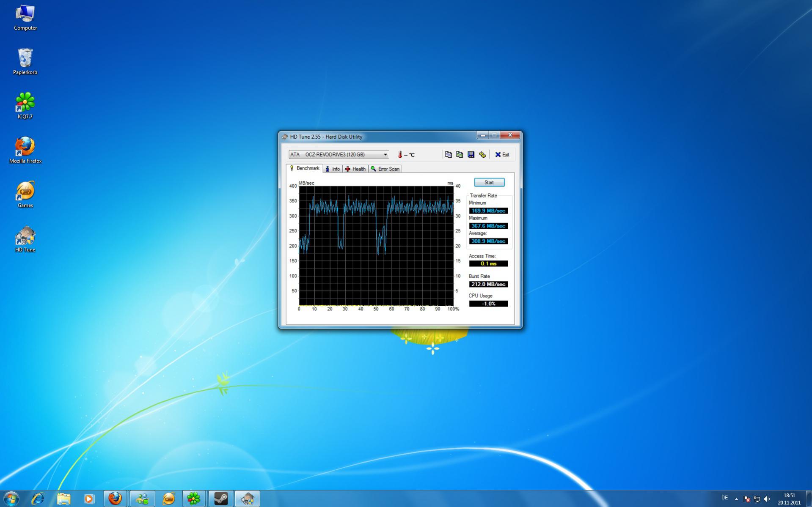
Task: Open the Windows Start menu
Action: (x=11, y=499)
